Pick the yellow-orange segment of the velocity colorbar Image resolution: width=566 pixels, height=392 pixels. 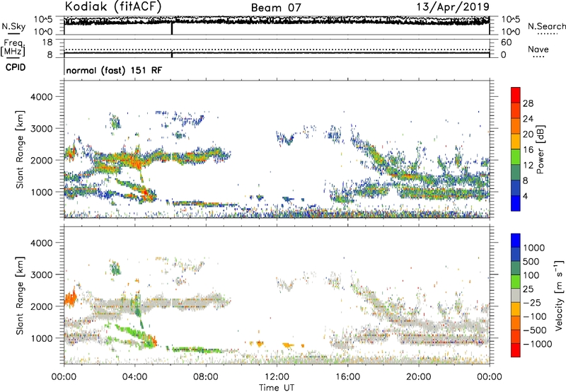pyautogui.click(x=516, y=309)
